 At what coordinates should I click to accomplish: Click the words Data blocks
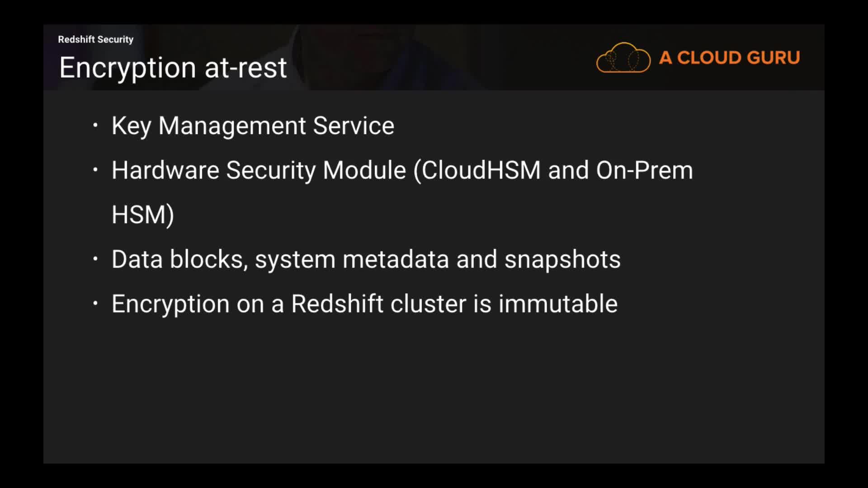[x=179, y=259]
